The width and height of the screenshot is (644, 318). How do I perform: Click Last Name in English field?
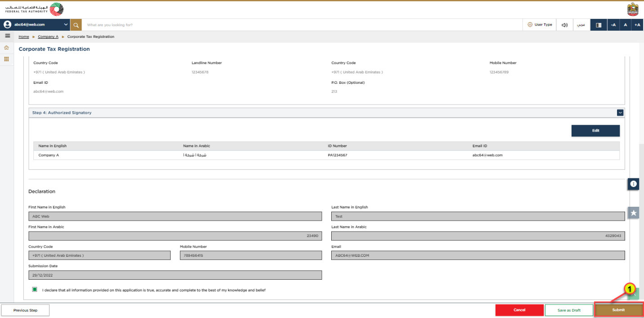pos(478,216)
